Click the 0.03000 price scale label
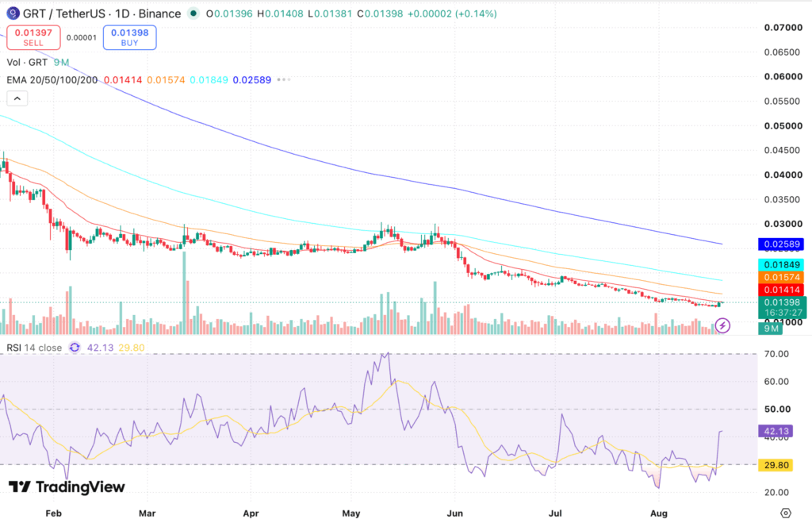Screen dimensions: 812x523 point(783,224)
